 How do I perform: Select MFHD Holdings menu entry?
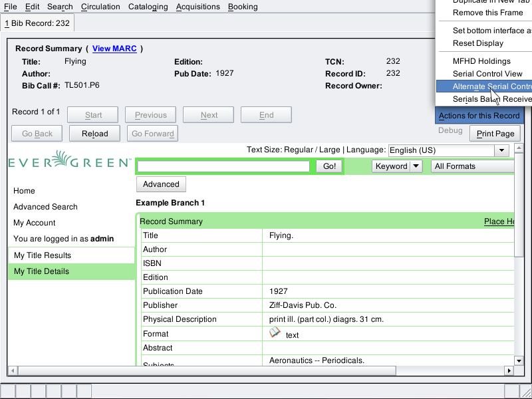(x=481, y=61)
